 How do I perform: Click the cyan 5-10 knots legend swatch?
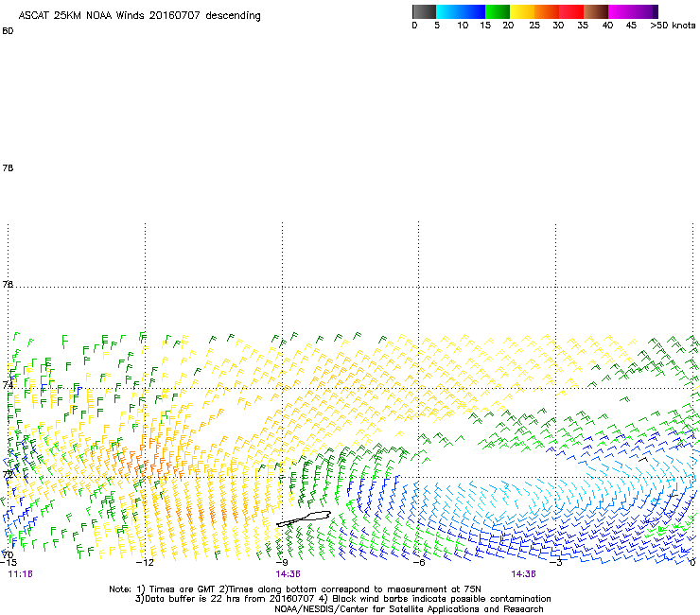point(448,11)
